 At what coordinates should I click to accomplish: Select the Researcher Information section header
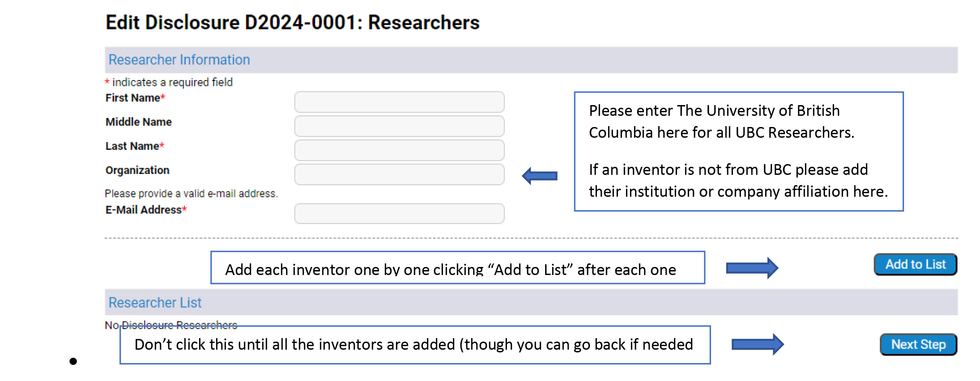(179, 59)
